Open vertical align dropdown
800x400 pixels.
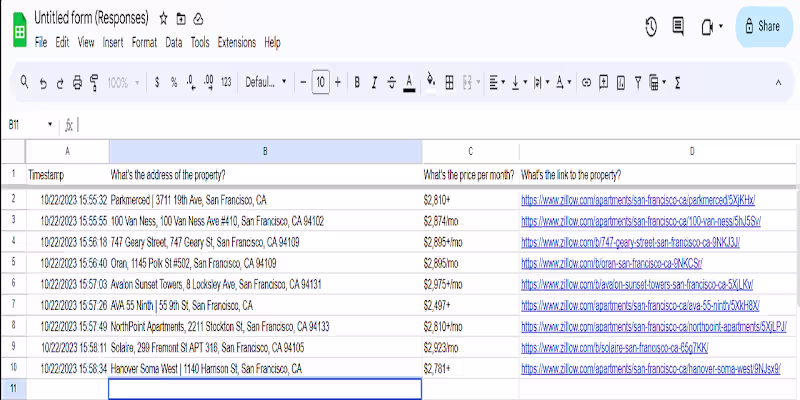click(519, 83)
